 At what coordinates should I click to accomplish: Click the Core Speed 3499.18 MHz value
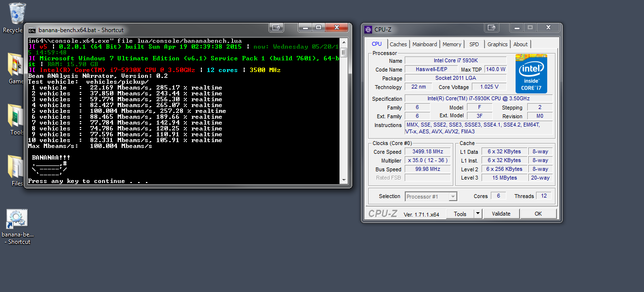click(428, 152)
